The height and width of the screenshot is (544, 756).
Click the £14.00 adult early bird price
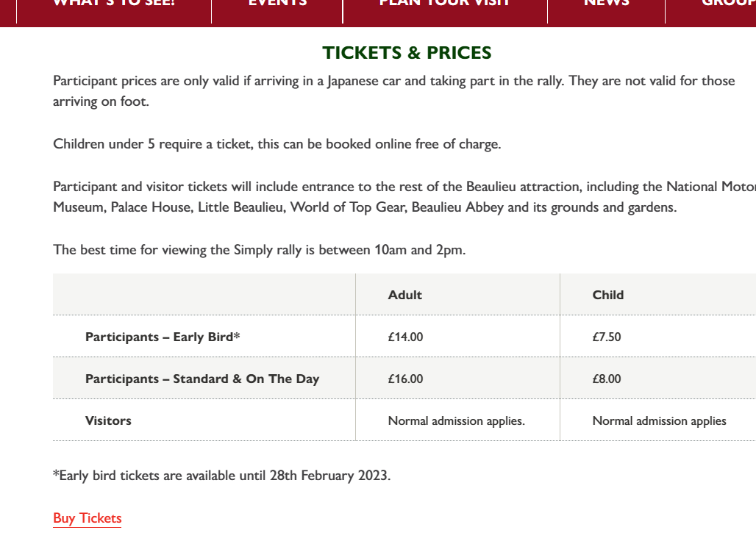tap(406, 337)
